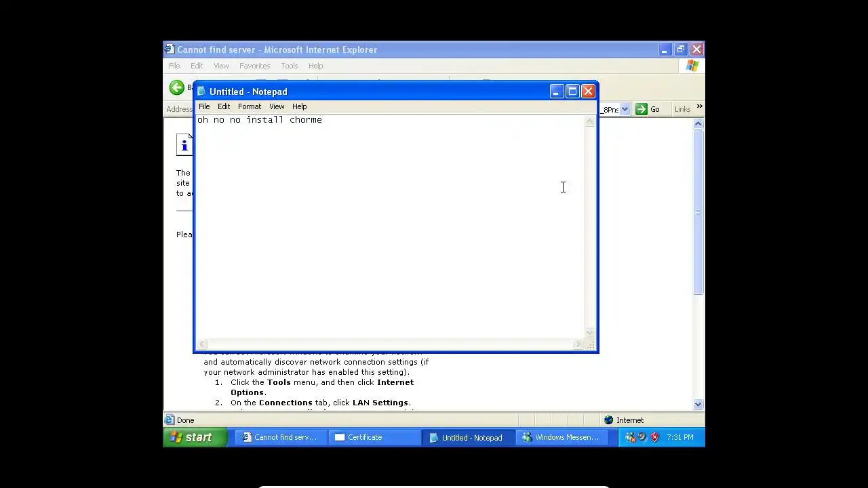Click the red security shield tray icon
Image resolution: width=868 pixels, height=488 pixels.
pyautogui.click(x=654, y=437)
